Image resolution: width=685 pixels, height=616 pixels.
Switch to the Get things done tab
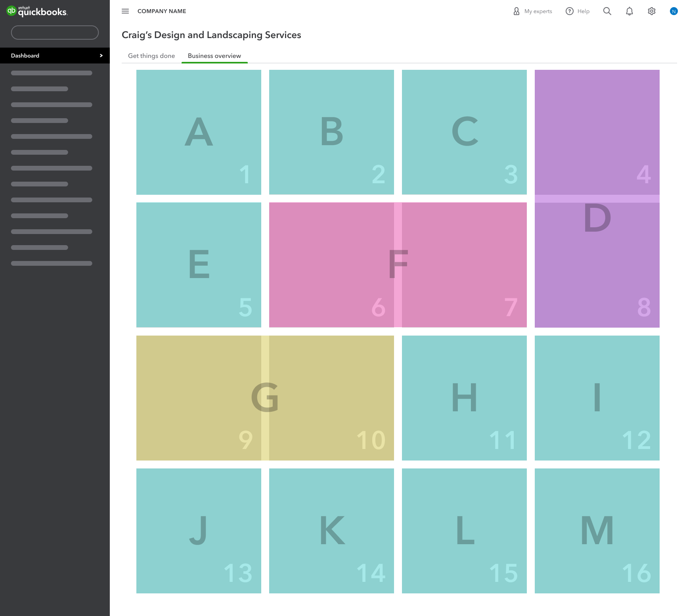point(151,56)
